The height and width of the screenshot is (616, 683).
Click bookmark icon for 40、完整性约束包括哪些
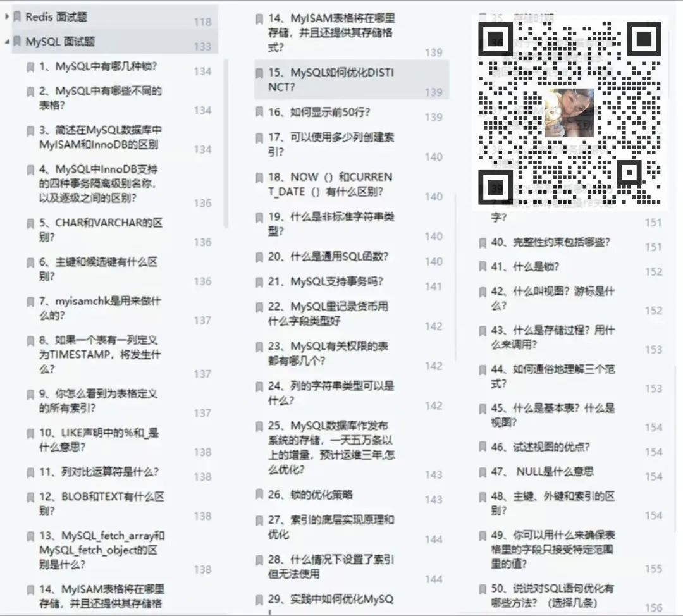click(x=483, y=243)
